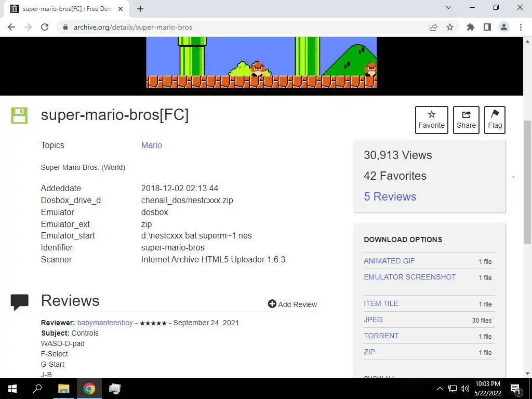The image size is (532, 399).
Task: Download EMULATOR SCREENSHOT option
Action: click(x=410, y=277)
